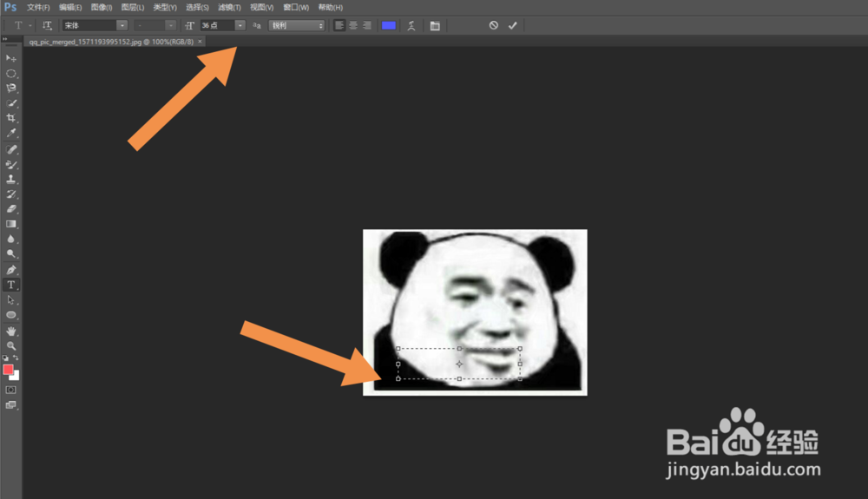Expand the collapsed toolbox panel arrows
Viewport: 868px width, 499px height.
click(x=4, y=39)
